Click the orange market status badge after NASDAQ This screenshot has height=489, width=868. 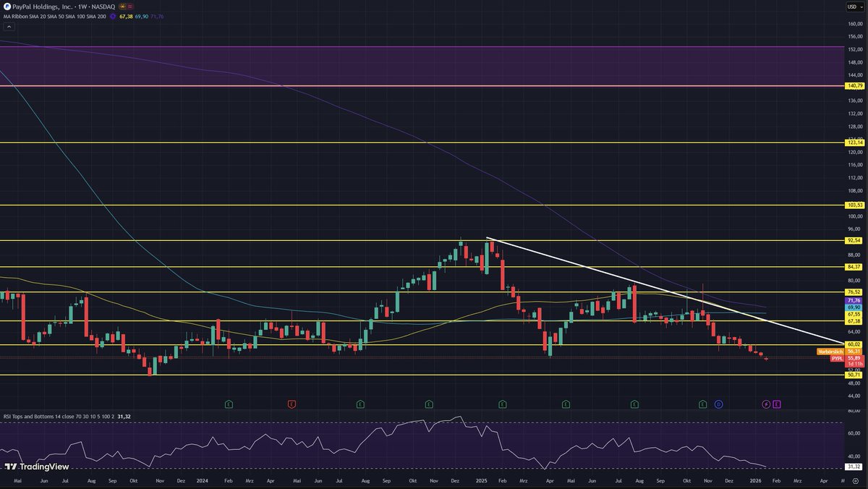[x=122, y=6]
